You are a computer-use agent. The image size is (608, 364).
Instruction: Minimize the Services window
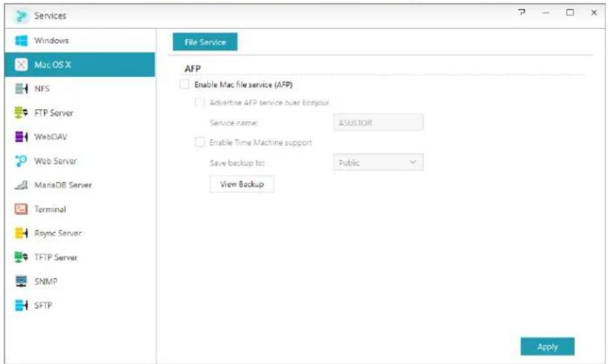pyautogui.click(x=546, y=13)
